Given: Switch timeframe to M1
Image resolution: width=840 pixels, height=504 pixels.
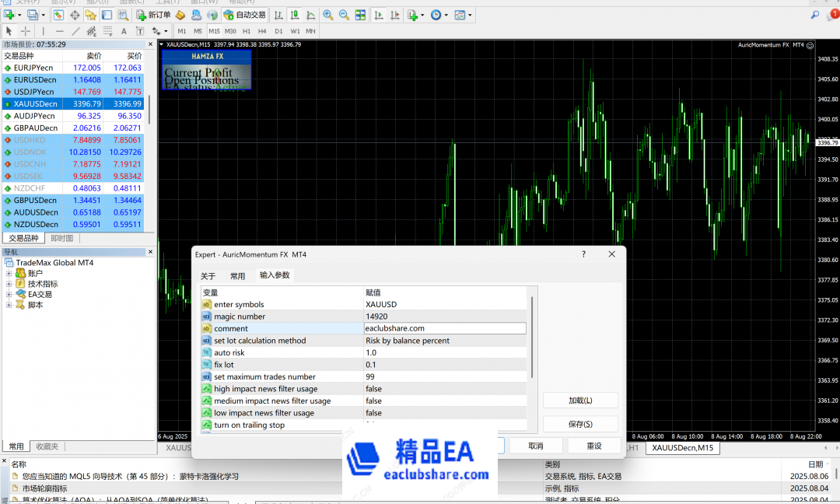Looking at the screenshot, I should 182,31.
